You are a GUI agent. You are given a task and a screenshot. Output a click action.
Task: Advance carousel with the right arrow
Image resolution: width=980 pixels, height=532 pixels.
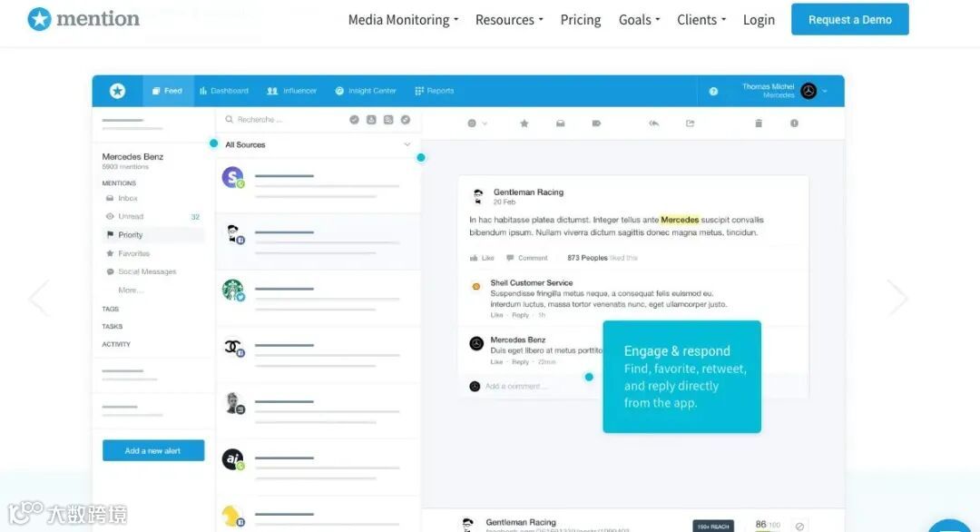click(x=897, y=297)
